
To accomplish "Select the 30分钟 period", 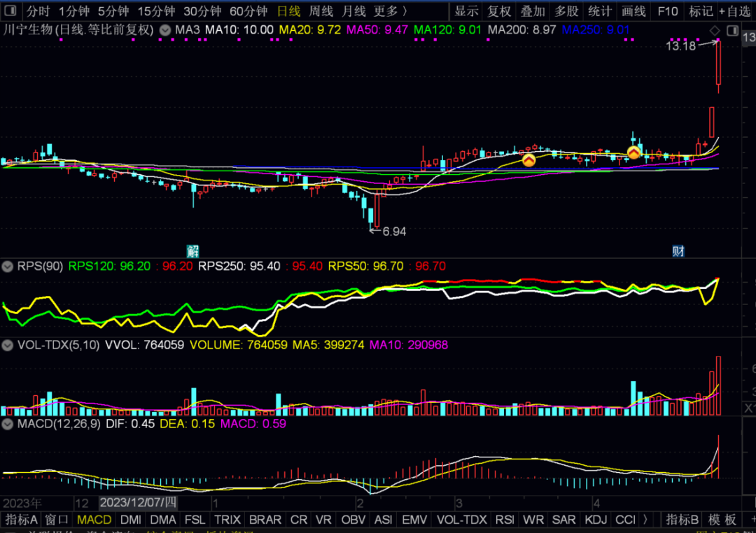I will pyautogui.click(x=202, y=11).
